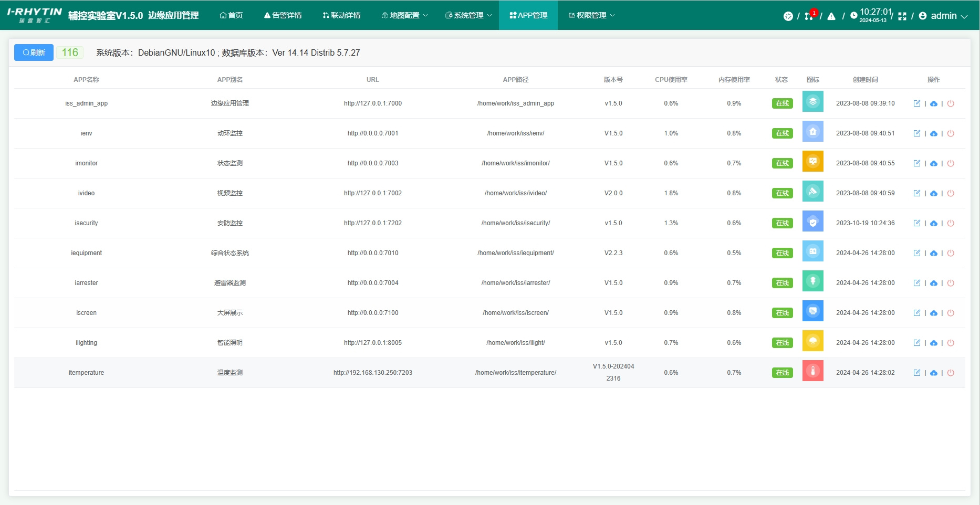Screen dimensions: 980x505
Task: Toggle the power icon for iscreen
Action: 950,313
